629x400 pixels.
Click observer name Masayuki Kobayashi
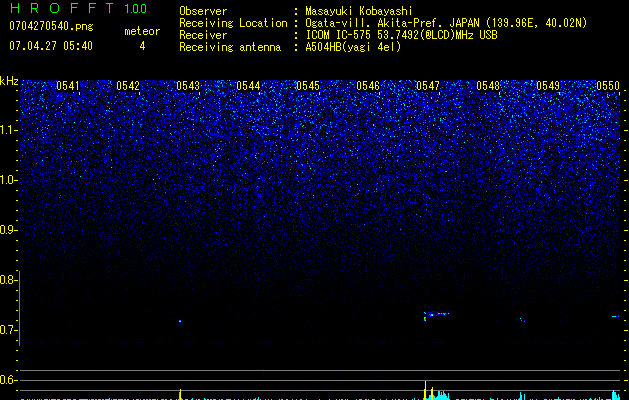point(359,11)
